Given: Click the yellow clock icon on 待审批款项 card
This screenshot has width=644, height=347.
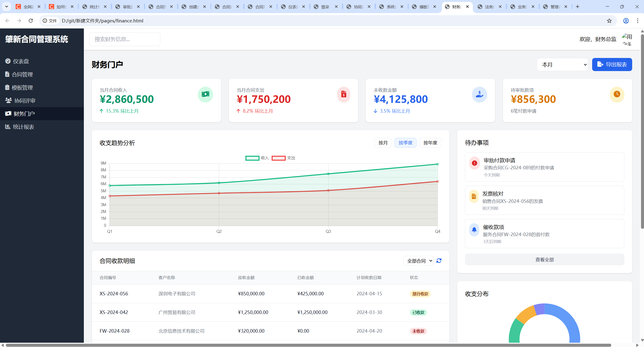Looking at the screenshot, I should point(617,94).
